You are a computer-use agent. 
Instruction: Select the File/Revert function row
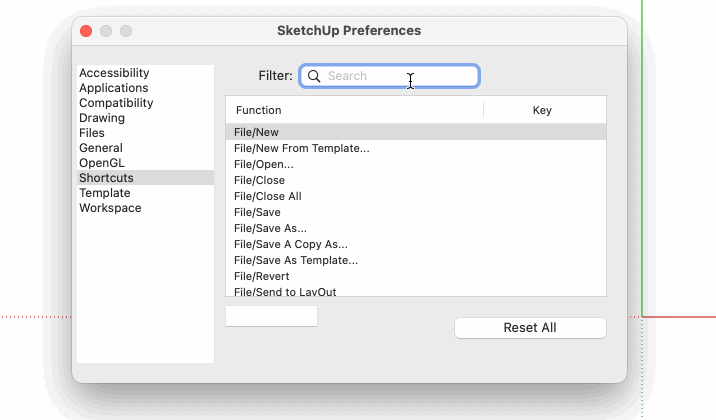coord(262,276)
